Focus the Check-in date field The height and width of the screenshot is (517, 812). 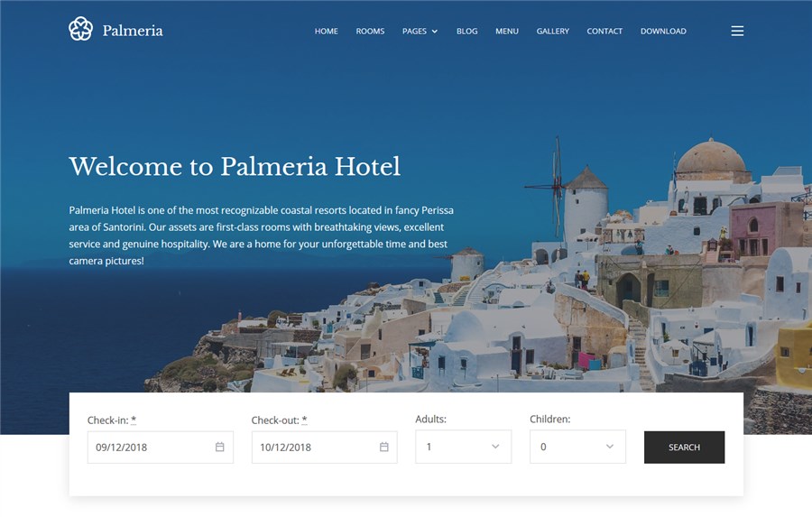[160, 447]
